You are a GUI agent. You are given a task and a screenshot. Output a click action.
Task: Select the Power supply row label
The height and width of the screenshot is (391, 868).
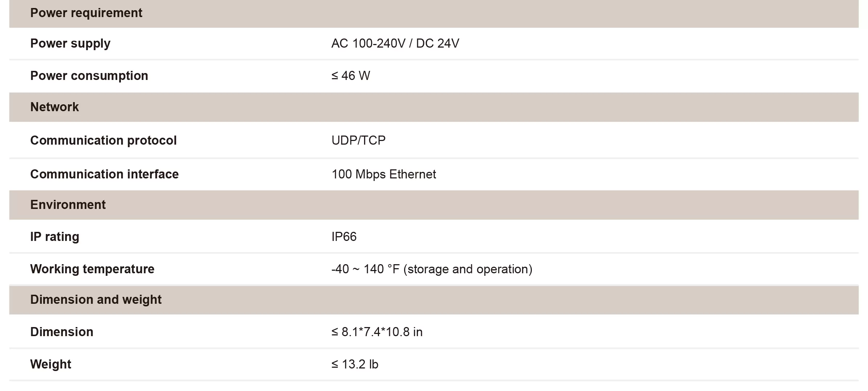pos(70,44)
